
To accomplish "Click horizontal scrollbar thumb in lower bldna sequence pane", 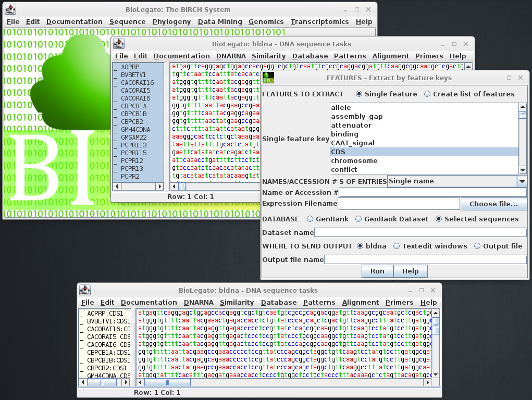I will tap(167, 382).
